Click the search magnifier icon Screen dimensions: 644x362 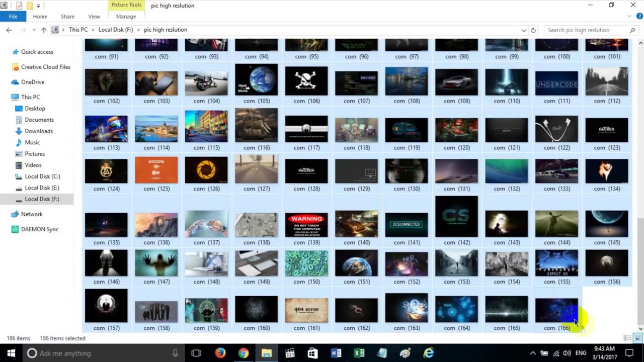click(x=632, y=30)
